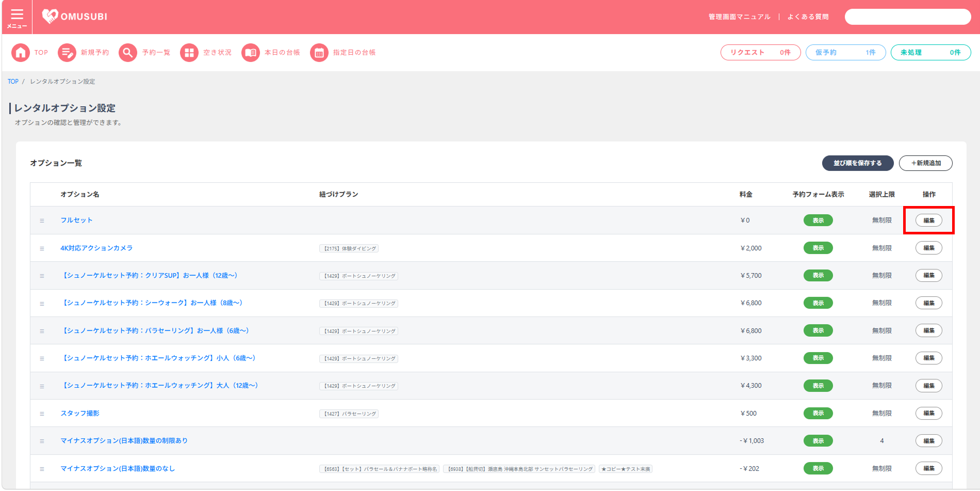
Task: Toggle 表示 badge for フルセット
Action: (818, 220)
